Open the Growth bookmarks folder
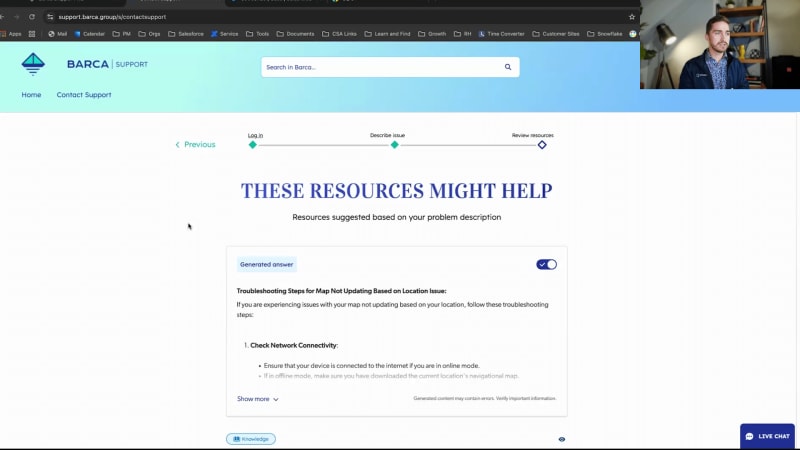 tap(432, 34)
